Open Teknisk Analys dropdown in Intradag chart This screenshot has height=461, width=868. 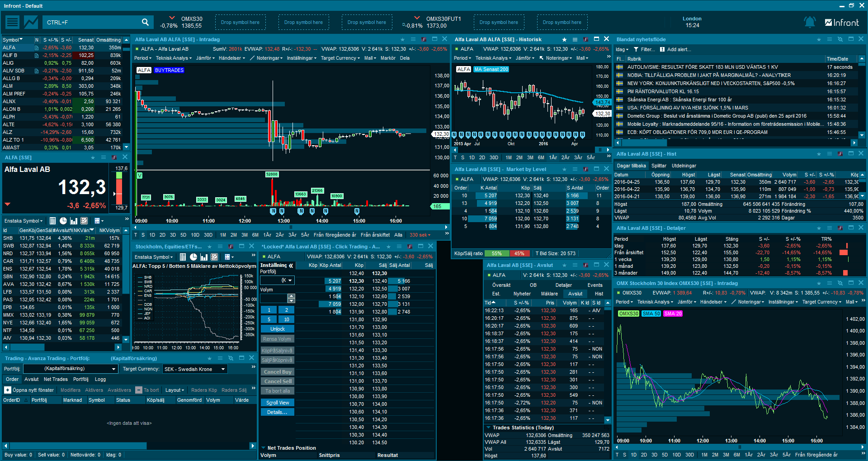[x=174, y=58]
